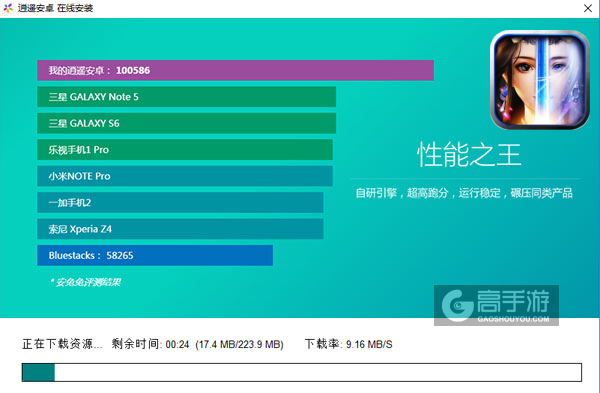Click the 17.4 MB/223.9 MB size text
600x393 pixels.
(240, 345)
